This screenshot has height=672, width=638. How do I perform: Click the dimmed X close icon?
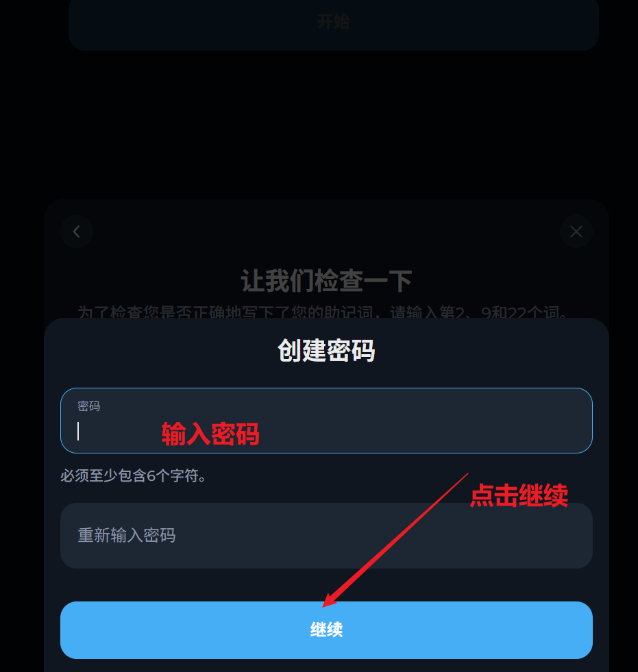point(576,232)
